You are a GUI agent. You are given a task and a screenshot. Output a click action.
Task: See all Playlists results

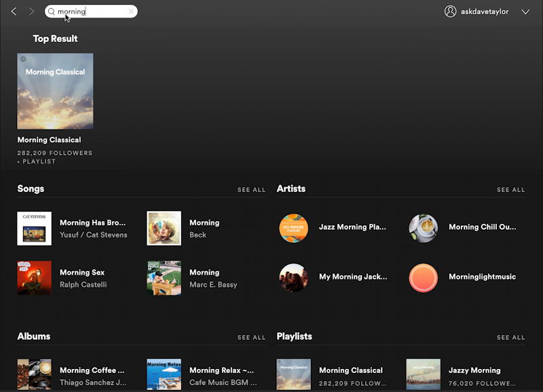click(511, 337)
